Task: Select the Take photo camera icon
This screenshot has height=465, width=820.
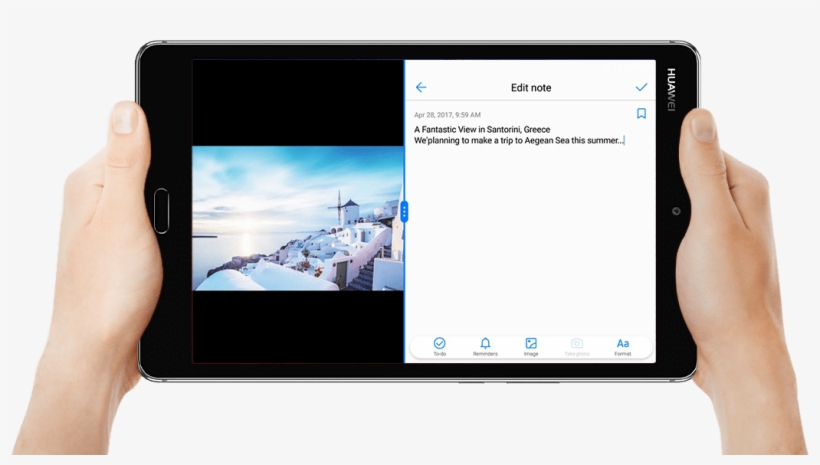Action: click(x=577, y=346)
